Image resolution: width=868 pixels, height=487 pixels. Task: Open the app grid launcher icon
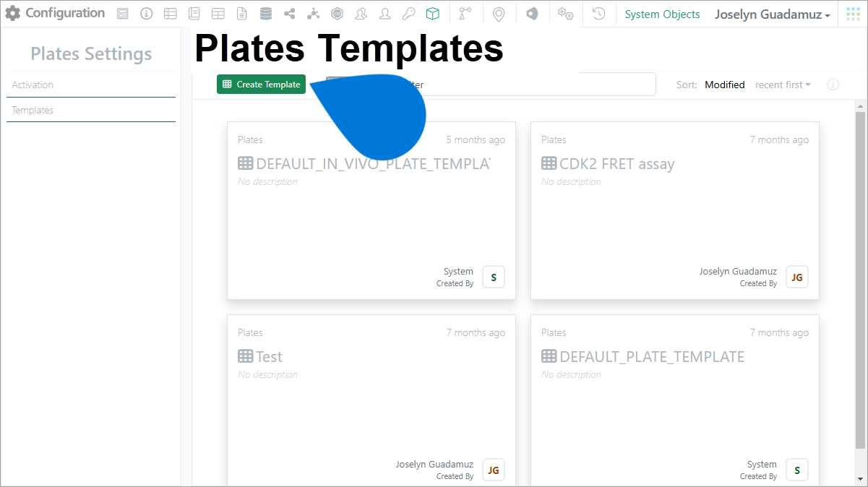point(853,14)
